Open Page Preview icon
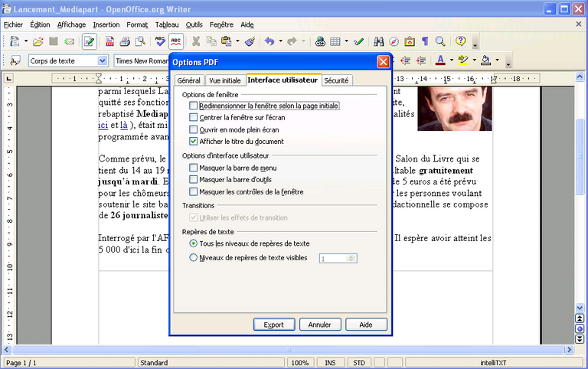Image resolution: width=588 pixels, height=369 pixels. 140,41
